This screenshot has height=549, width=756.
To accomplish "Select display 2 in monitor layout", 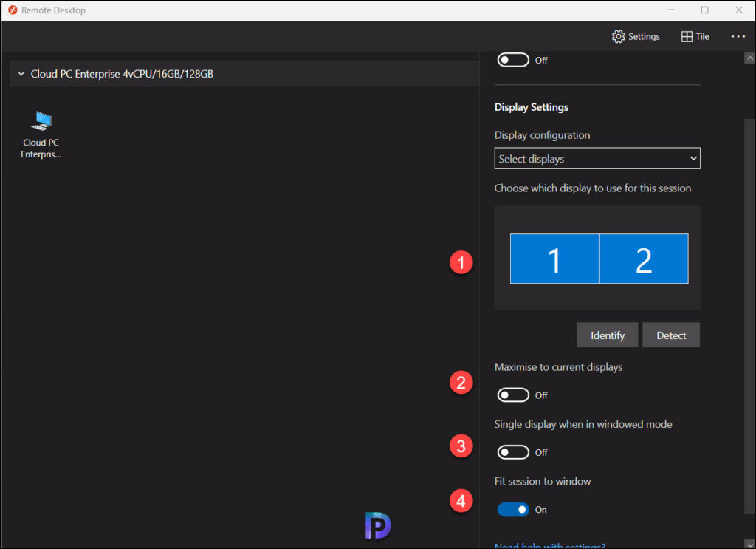I will pyautogui.click(x=644, y=259).
